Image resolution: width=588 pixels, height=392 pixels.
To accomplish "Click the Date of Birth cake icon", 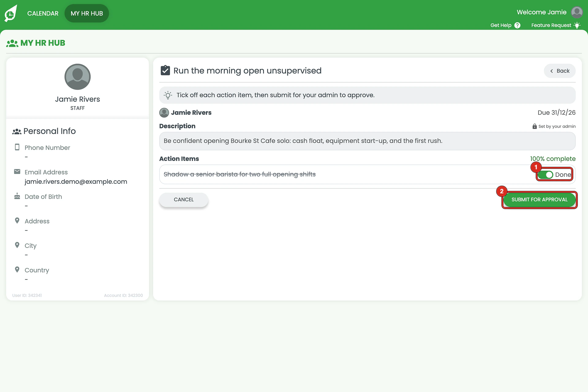I will (17, 196).
